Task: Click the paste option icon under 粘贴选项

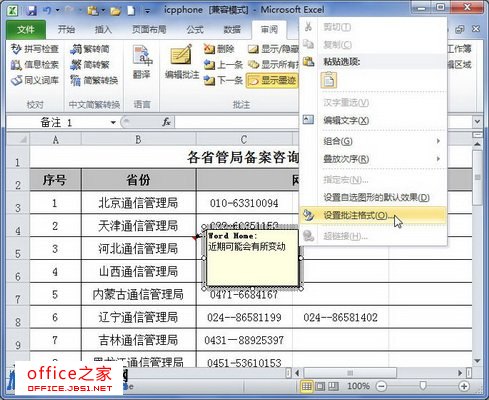Action: [329, 80]
